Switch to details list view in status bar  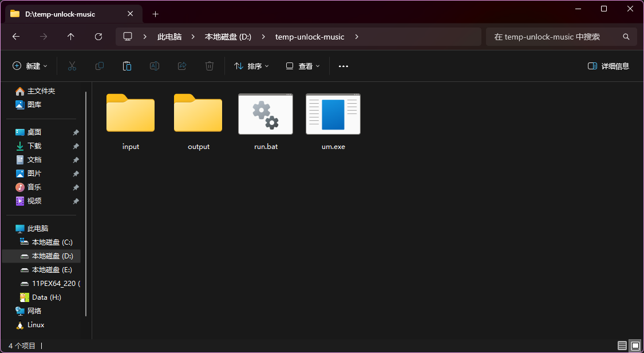[x=622, y=346]
